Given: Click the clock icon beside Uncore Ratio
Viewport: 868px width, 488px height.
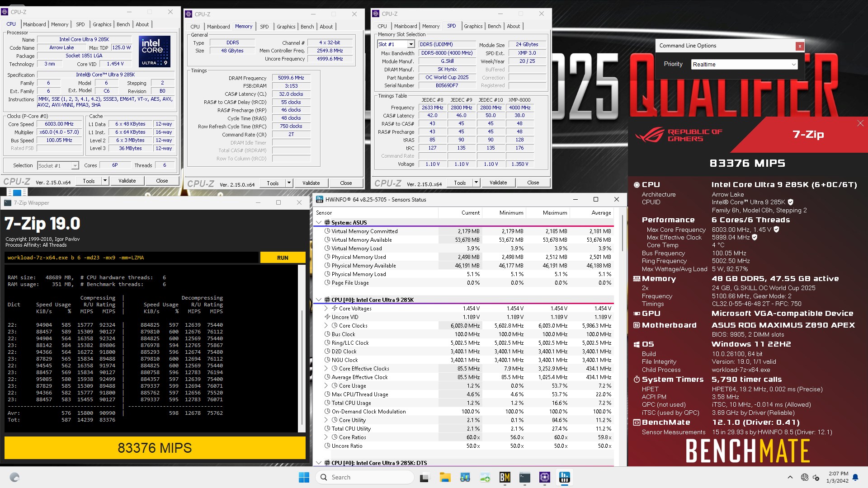Looking at the screenshot, I should click(x=327, y=446).
